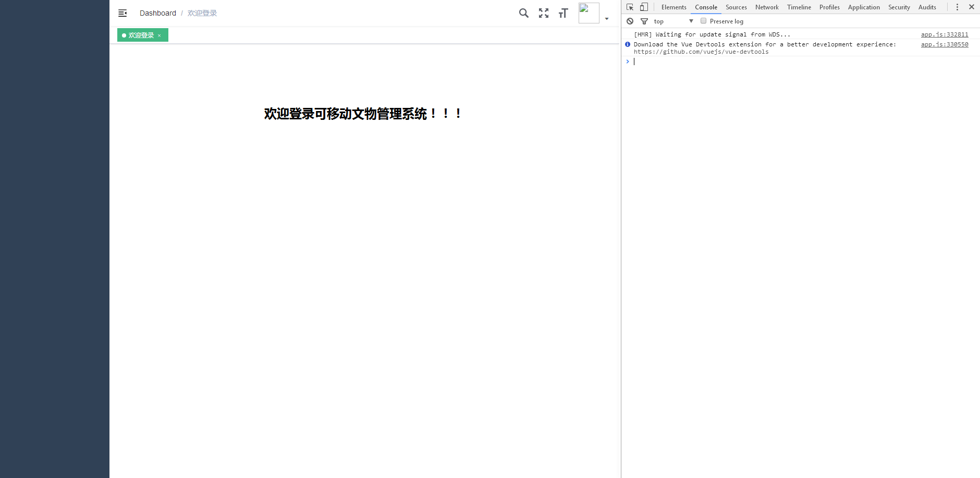Expand the console prompt chevron
The width and height of the screenshot is (980, 478).
click(627, 61)
